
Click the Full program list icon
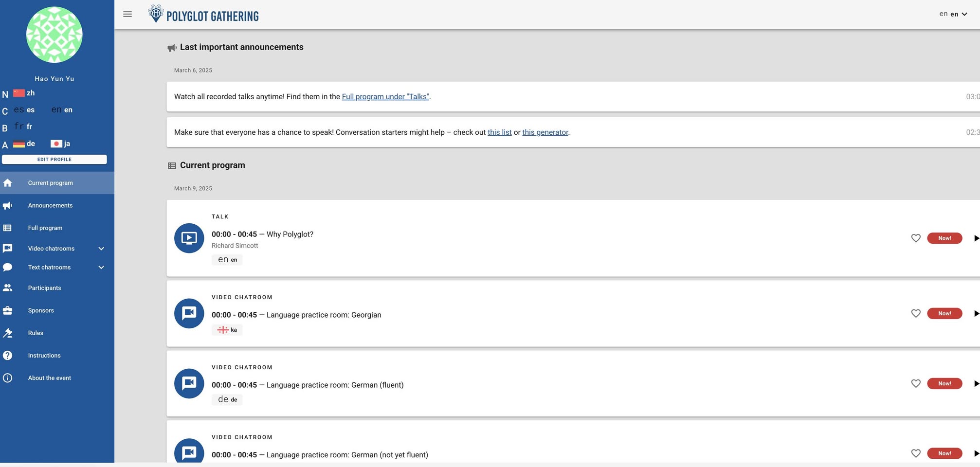[7, 228]
